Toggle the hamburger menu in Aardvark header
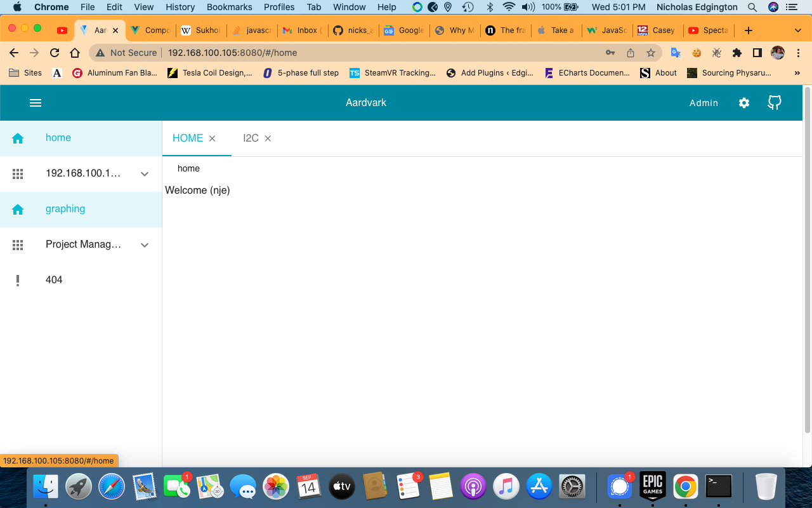The width and height of the screenshot is (812, 508). point(36,103)
